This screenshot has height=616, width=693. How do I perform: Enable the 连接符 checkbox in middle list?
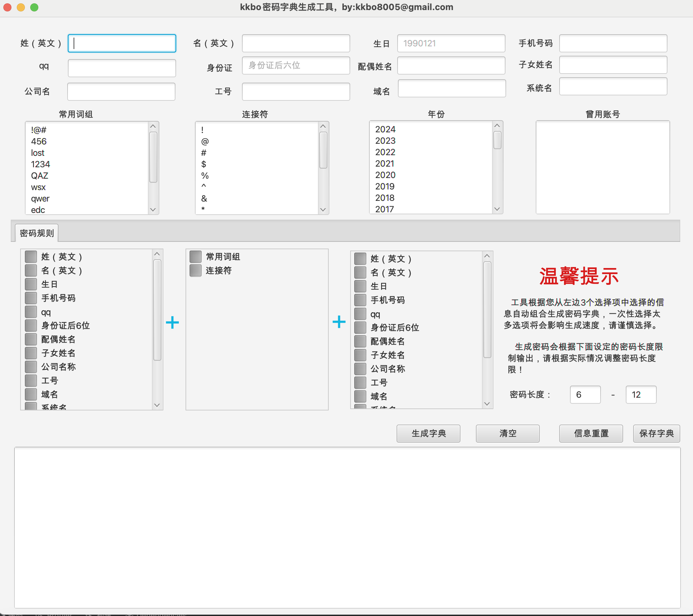coord(196,270)
